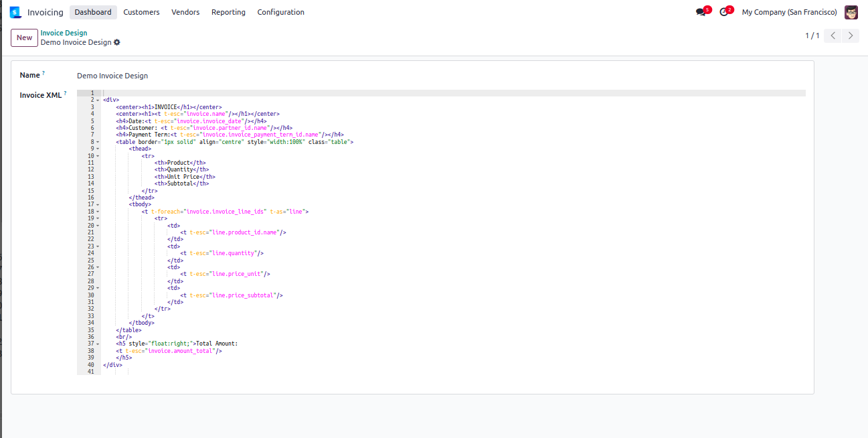Collapse the tbody block at line 17
The image size is (868, 438).
[98, 204]
